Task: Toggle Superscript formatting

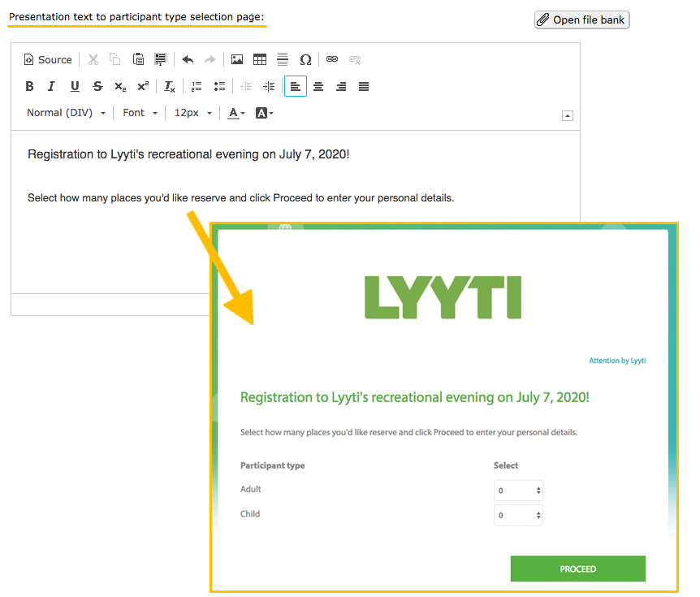Action: tap(143, 86)
